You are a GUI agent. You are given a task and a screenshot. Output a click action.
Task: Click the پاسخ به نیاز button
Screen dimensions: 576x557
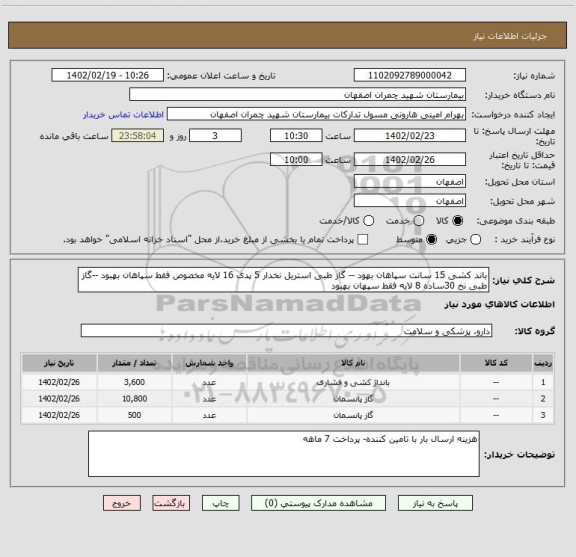435,503
